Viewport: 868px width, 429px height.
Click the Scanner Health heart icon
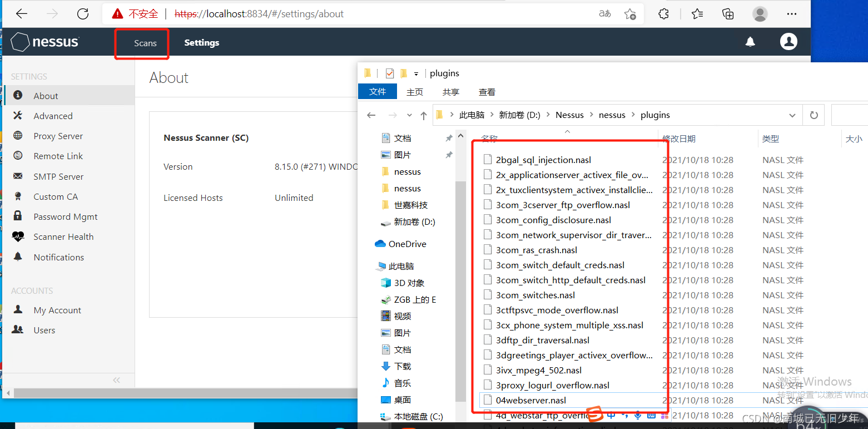pyautogui.click(x=18, y=236)
